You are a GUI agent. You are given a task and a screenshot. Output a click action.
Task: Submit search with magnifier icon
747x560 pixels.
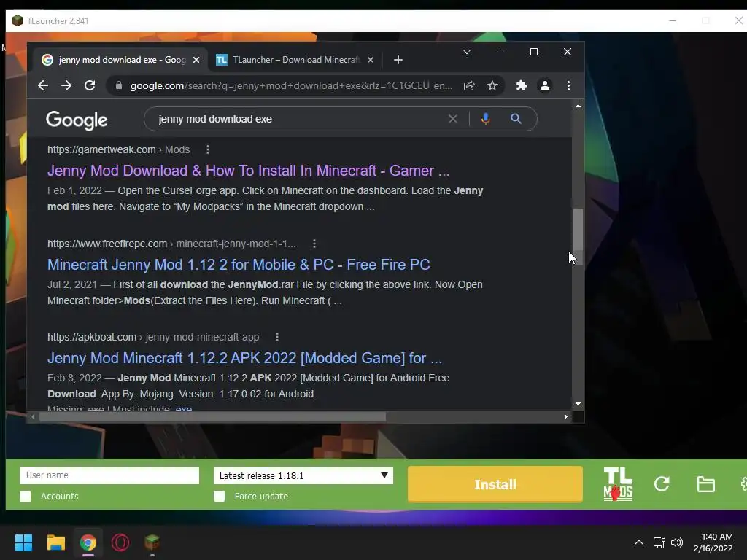(516, 119)
